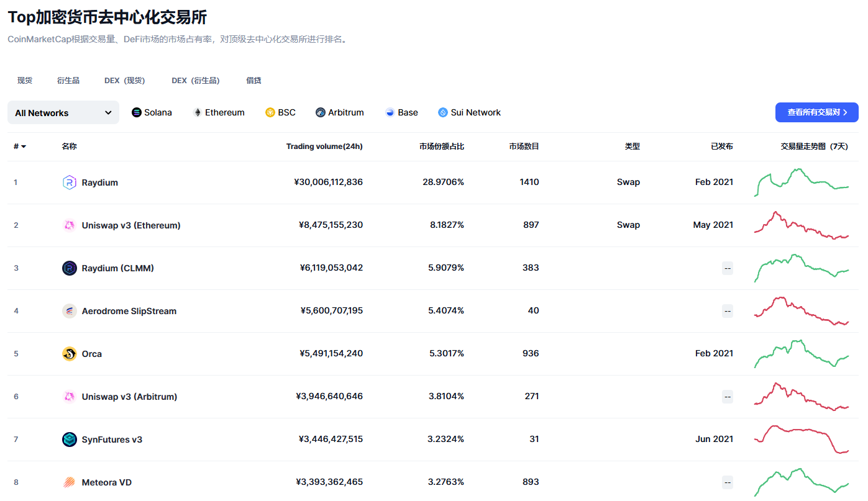Screen dimensions: 868x501
Task: Click the Orca exchange logo
Action: click(69, 354)
